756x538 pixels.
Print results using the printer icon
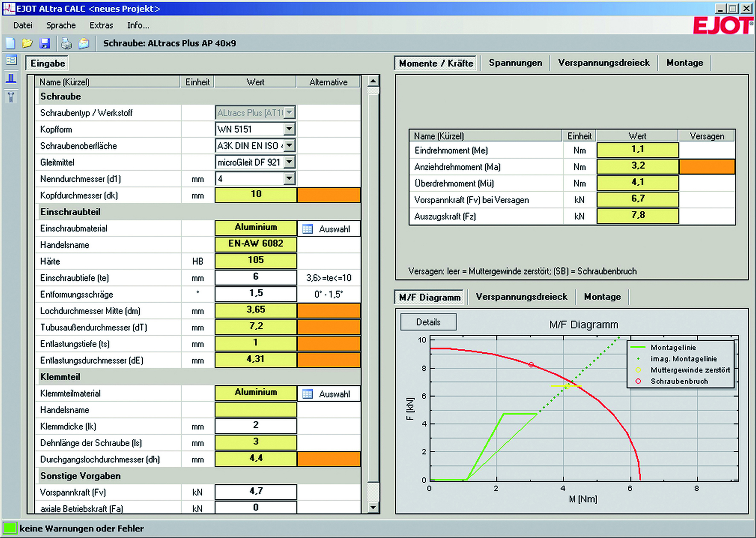(66, 43)
